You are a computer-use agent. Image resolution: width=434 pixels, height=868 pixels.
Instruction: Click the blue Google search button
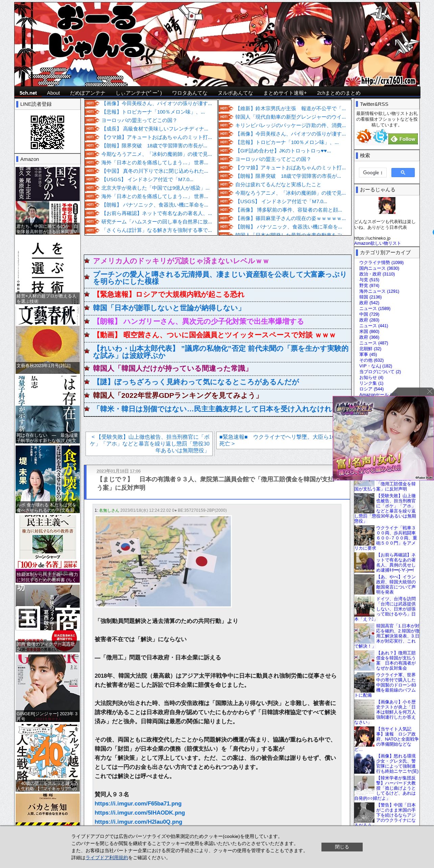click(x=403, y=172)
